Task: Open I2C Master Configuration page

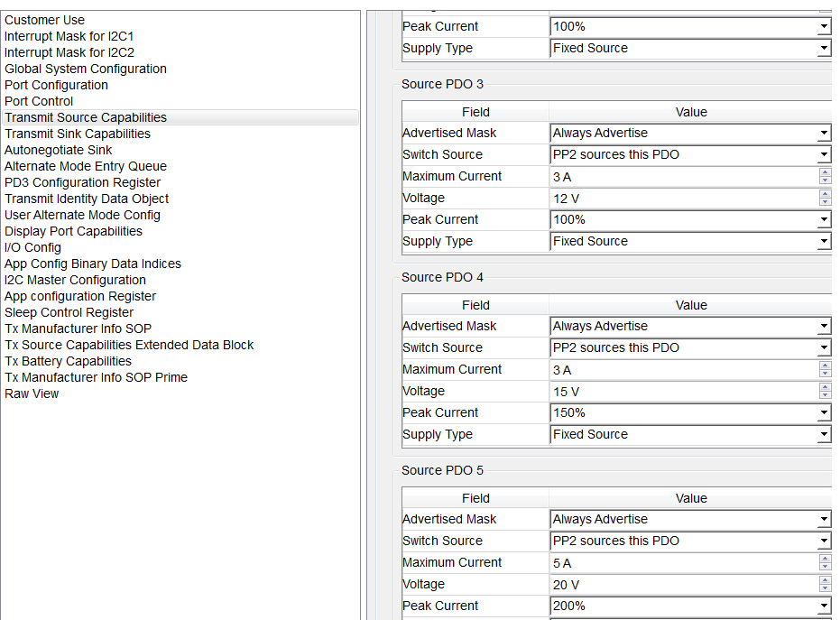Action: [75, 281]
